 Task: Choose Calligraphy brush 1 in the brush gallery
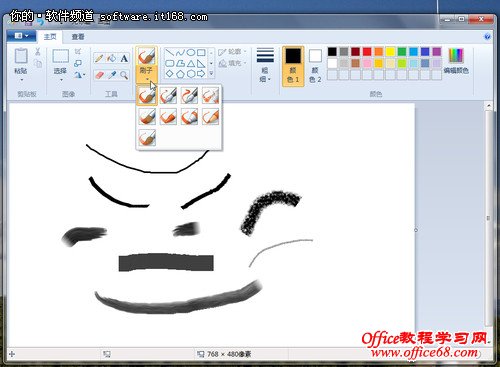coord(168,96)
